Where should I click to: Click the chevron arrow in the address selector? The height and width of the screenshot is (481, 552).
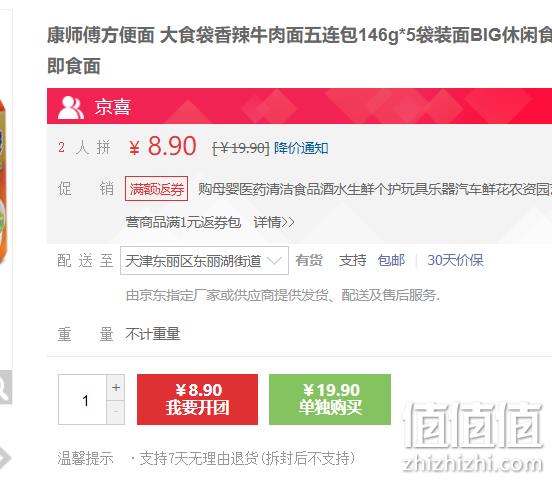[274, 261]
